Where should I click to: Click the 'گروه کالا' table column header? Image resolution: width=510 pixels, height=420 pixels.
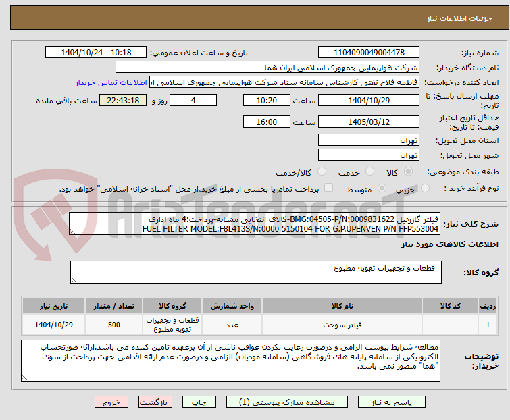pos(172,306)
